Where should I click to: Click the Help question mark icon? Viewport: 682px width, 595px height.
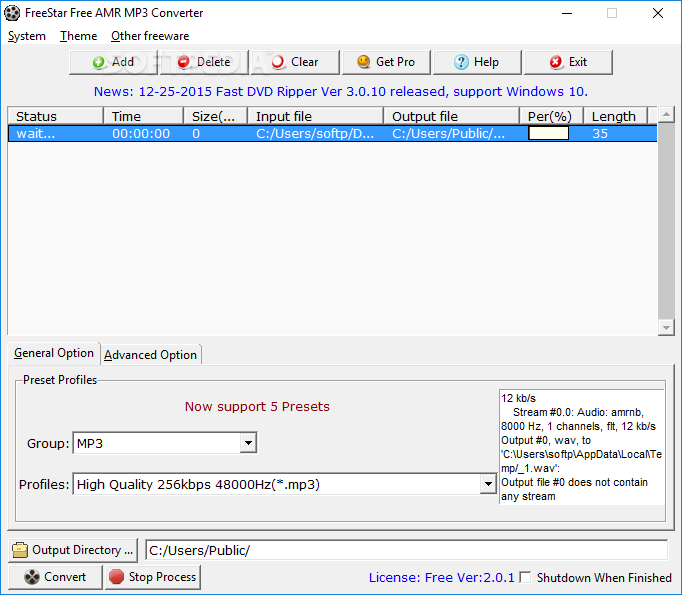(461, 62)
